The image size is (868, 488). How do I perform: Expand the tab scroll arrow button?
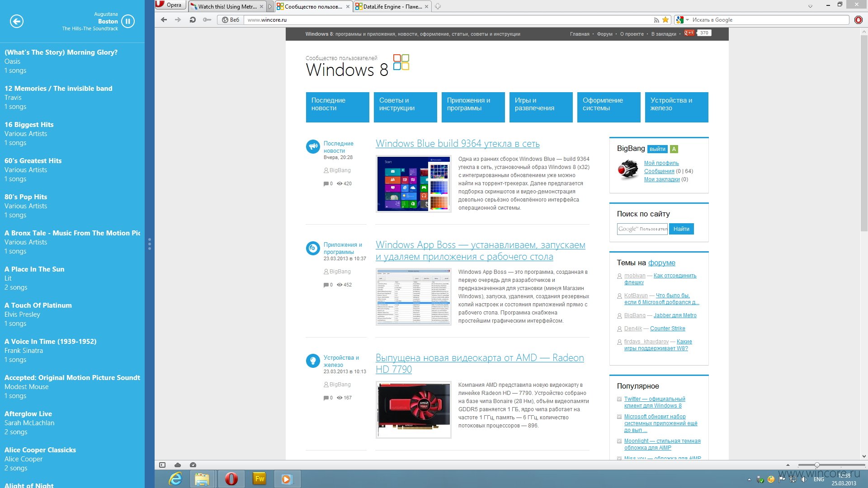[270, 6]
